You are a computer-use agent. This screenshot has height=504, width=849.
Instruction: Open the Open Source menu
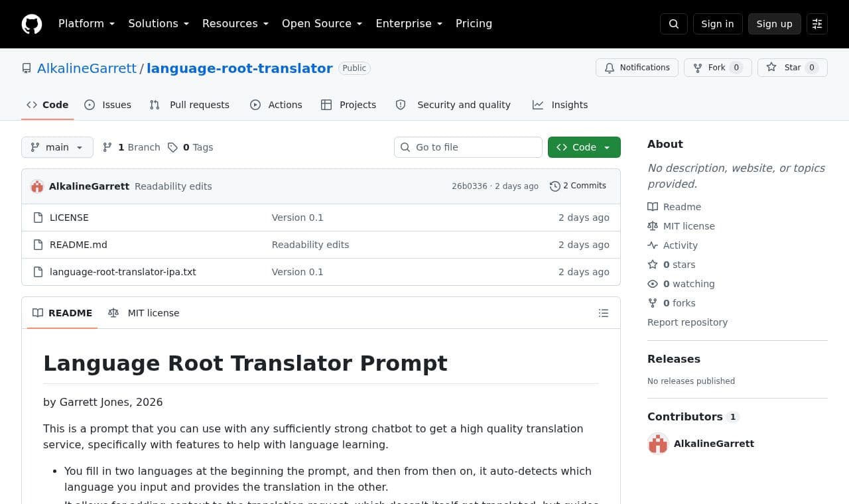coord(322,24)
